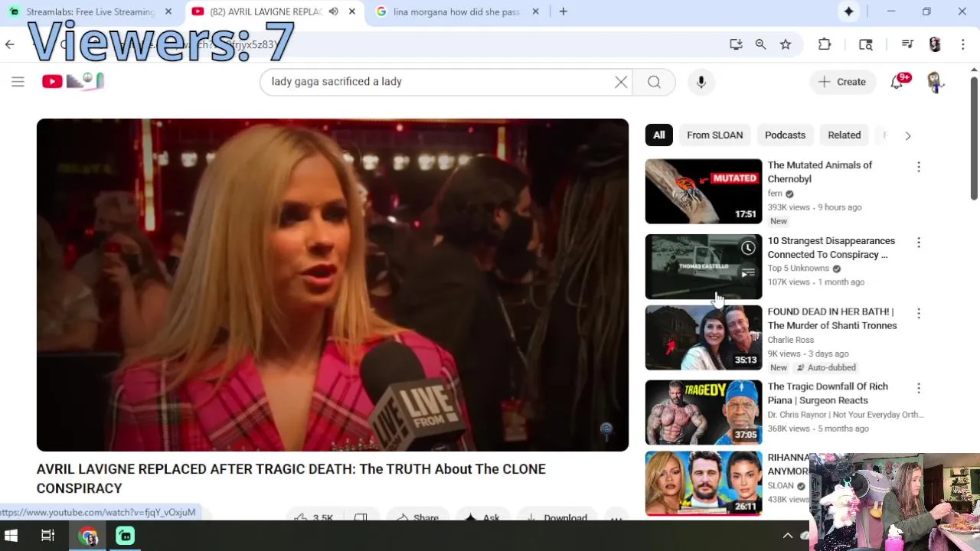Click the install app icon in address bar
980x551 pixels.
pyautogui.click(x=736, y=44)
